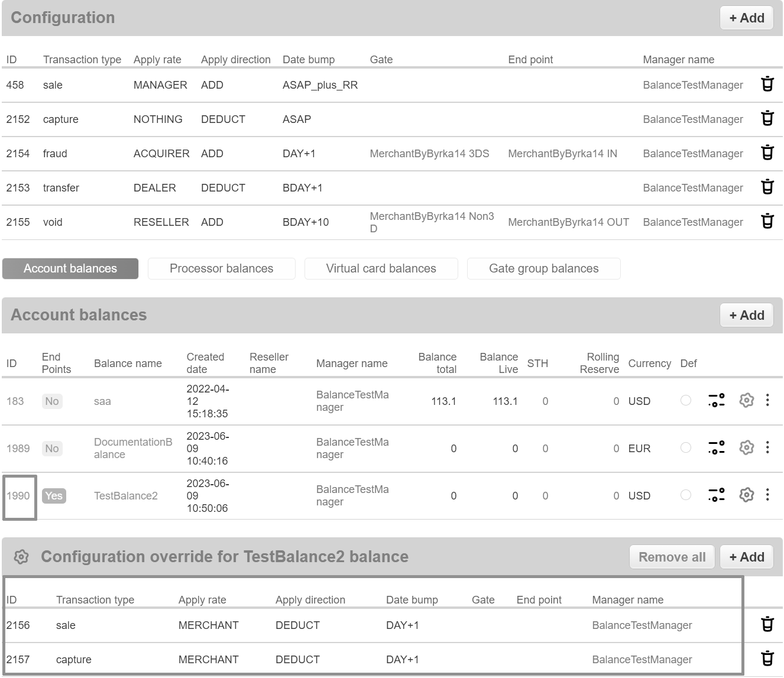Mark TestBalance2 as default balance
The width and height of the screenshot is (784, 678).
point(685,495)
